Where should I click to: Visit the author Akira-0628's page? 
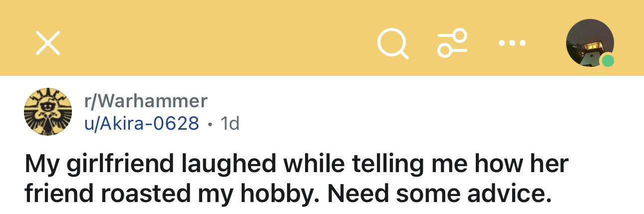142,123
